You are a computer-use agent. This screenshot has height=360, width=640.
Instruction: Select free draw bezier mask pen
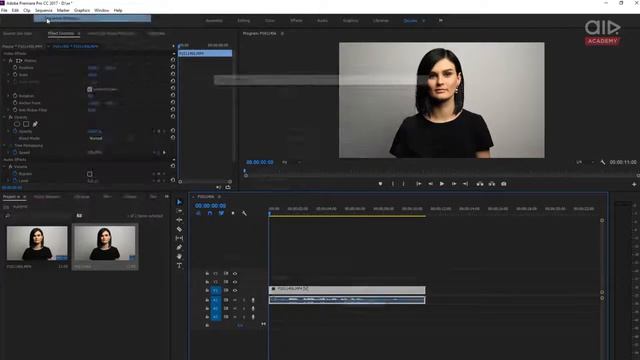35,124
